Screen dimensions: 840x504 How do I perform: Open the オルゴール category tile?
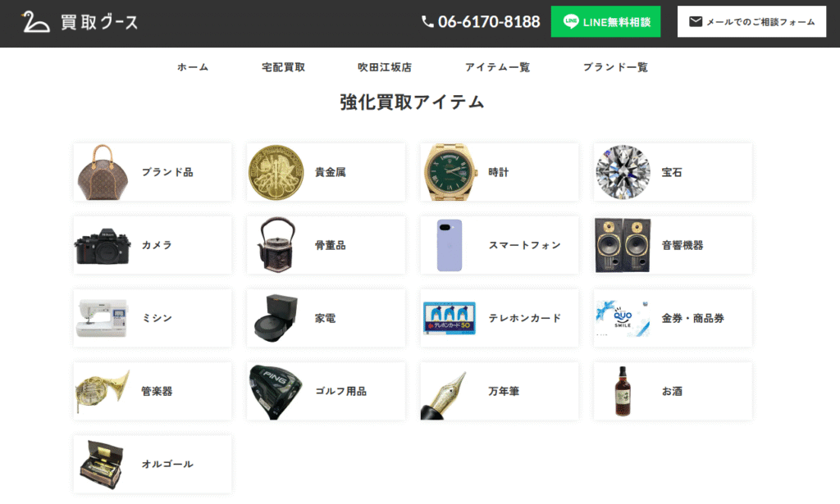coord(152,463)
